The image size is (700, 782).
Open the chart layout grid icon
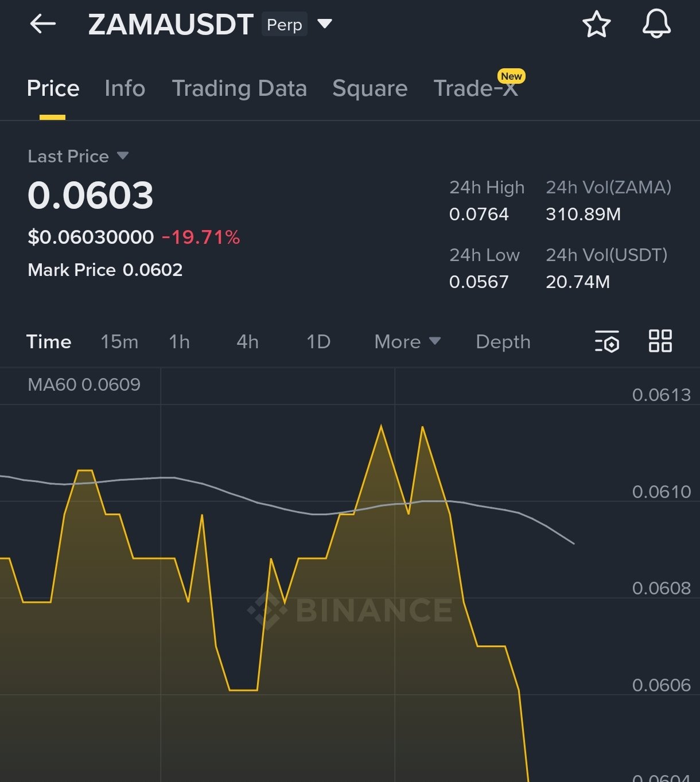[660, 341]
